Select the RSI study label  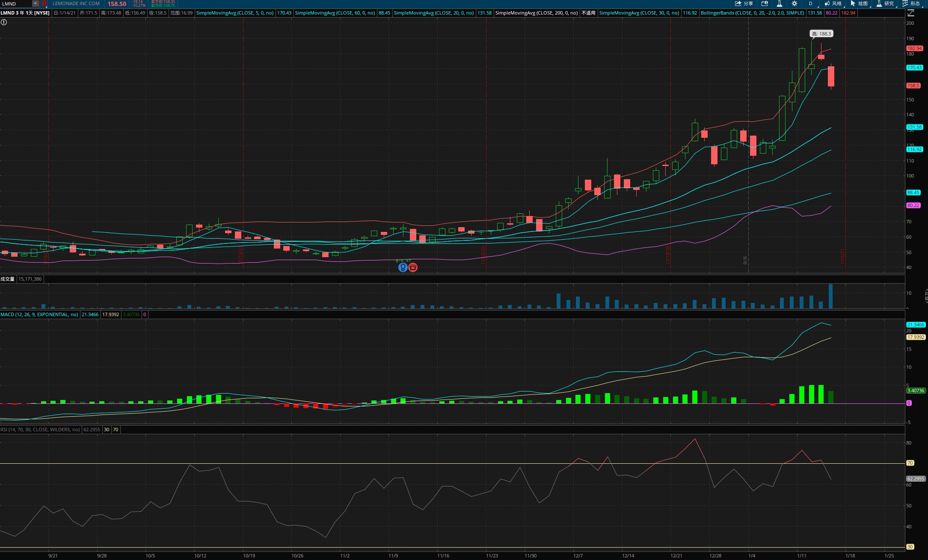[x=40, y=430]
